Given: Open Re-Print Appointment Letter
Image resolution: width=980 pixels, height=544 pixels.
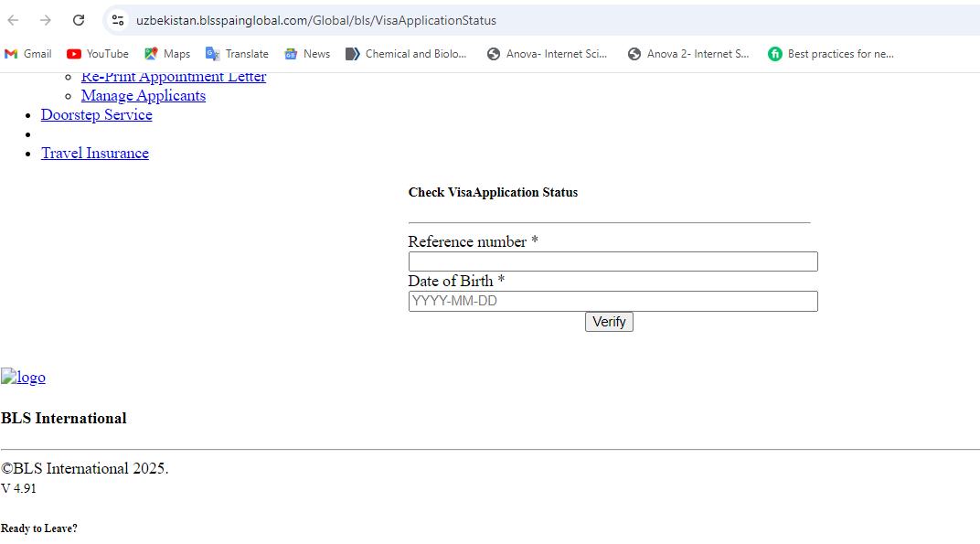Looking at the screenshot, I should point(173,77).
